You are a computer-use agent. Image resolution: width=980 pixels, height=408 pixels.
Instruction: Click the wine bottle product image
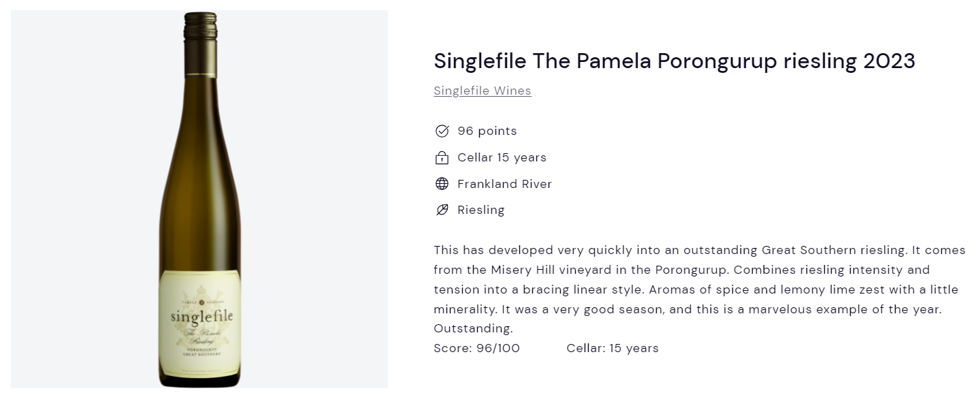pos(199,200)
